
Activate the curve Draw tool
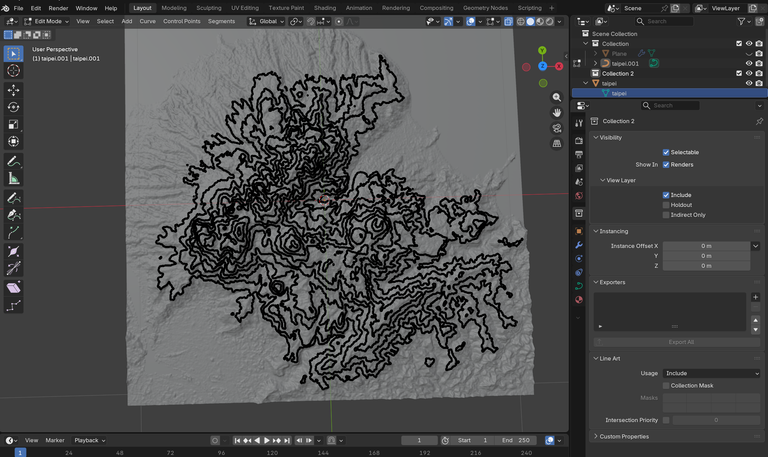(x=13, y=198)
